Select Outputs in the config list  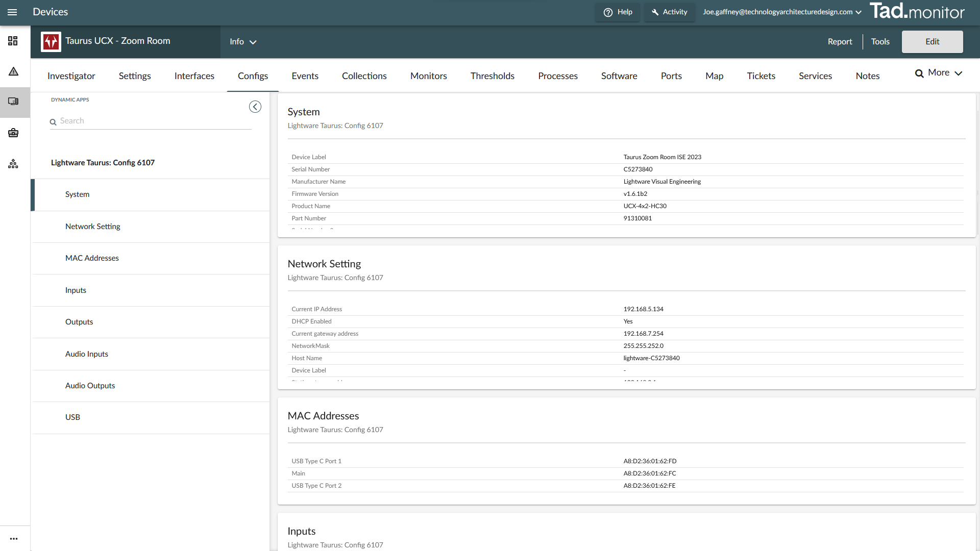(151, 322)
